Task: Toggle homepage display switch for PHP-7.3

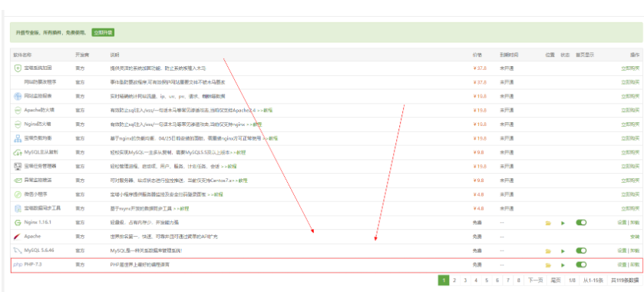Action: [581, 265]
